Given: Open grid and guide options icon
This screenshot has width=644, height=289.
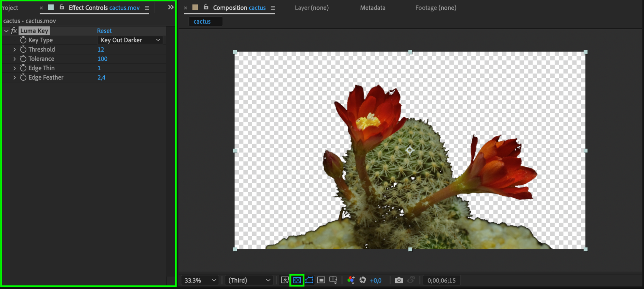Looking at the screenshot, I should (x=333, y=280).
